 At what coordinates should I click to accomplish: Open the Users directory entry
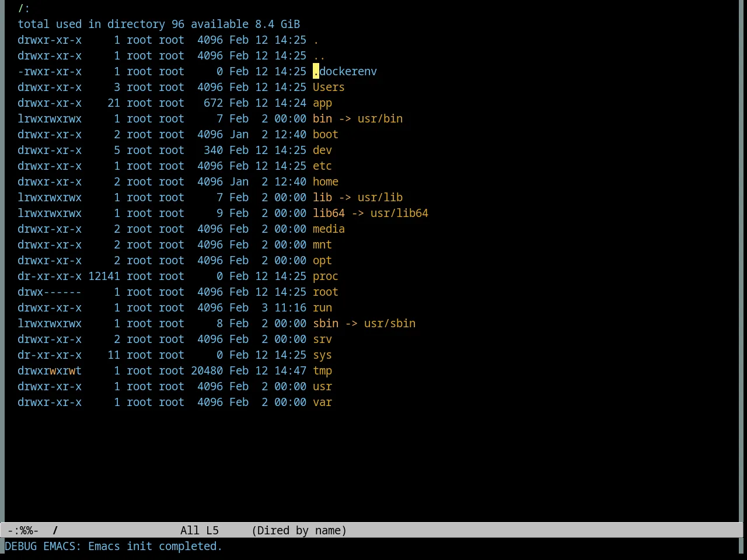(329, 87)
